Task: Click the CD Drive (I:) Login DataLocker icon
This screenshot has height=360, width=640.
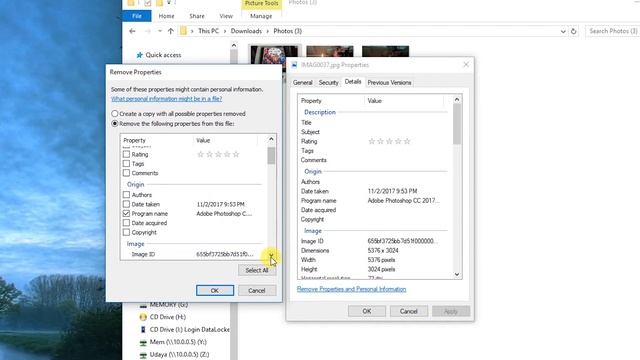Action: coord(143,329)
